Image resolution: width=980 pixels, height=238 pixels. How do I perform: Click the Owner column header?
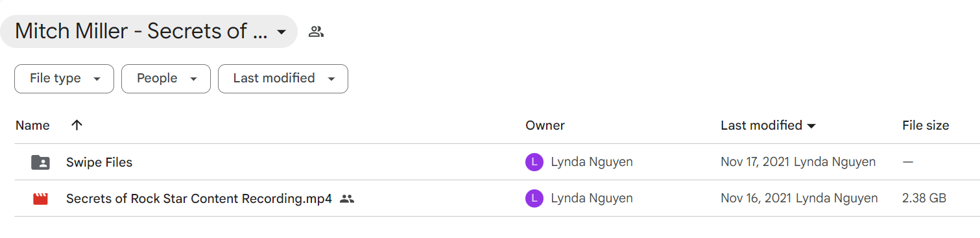coord(545,125)
